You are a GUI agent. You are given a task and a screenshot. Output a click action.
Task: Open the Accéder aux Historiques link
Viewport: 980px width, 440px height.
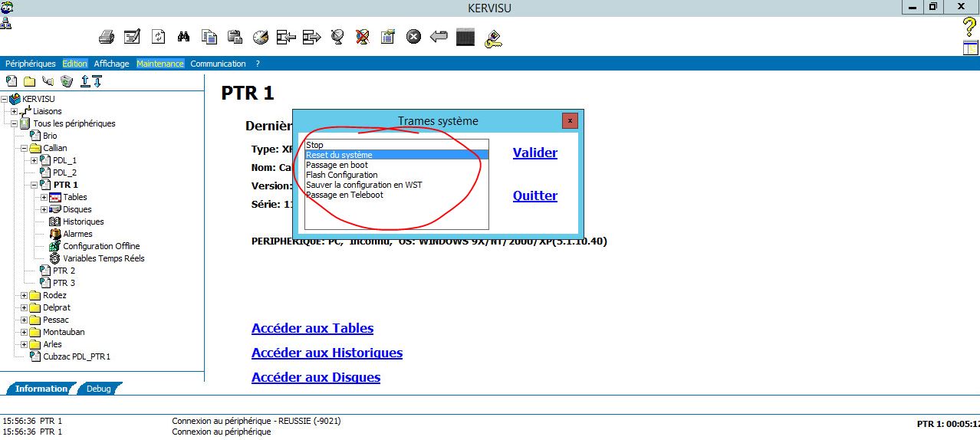(327, 353)
